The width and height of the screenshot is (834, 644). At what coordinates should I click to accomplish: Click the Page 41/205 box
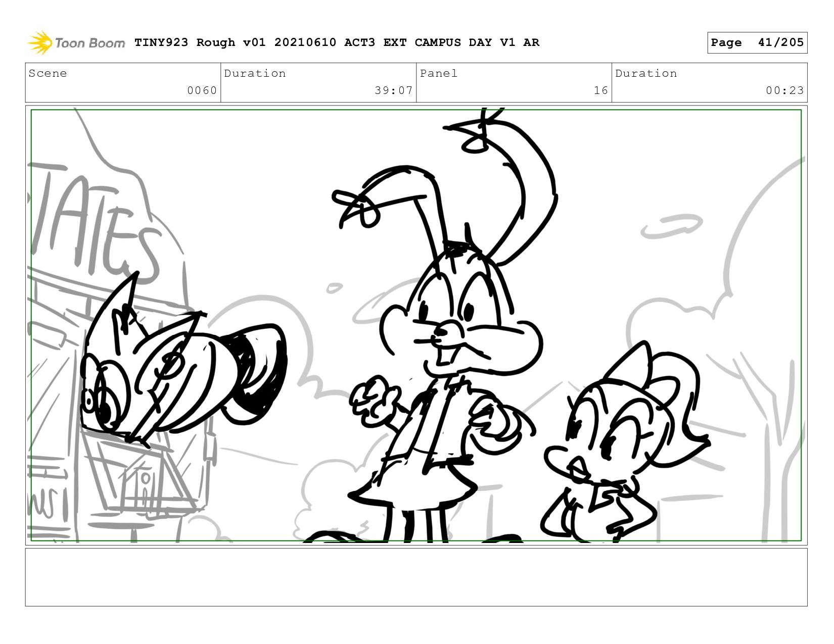pos(757,42)
